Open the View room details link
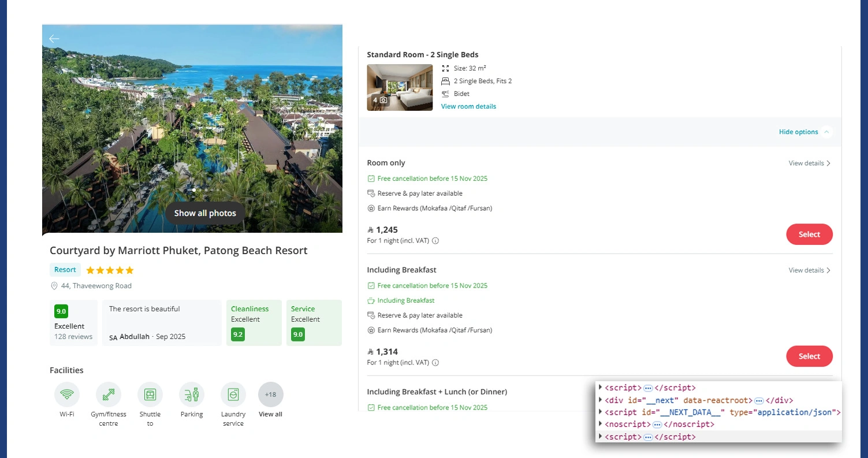The image size is (868, 458). pyautogui.click(x=468, y=106)
